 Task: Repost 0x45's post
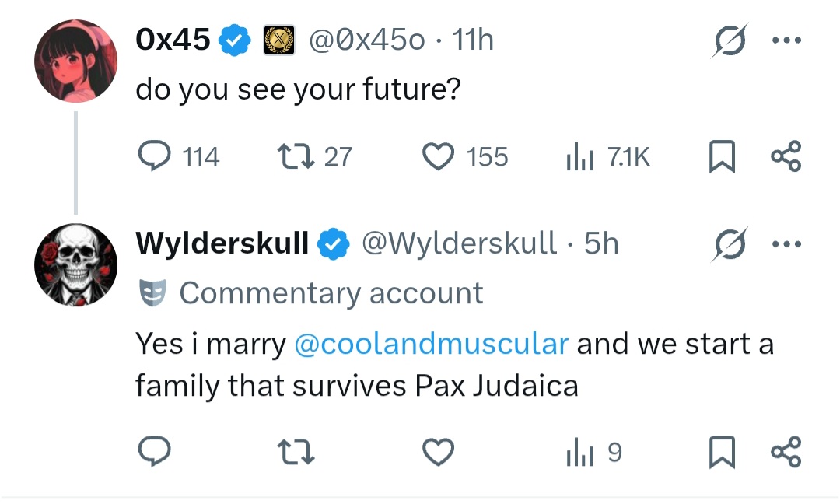coord(296,157)
